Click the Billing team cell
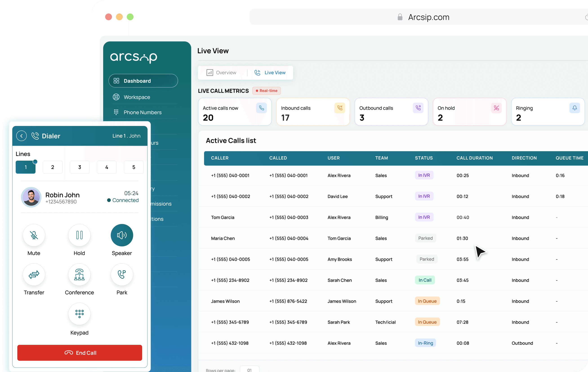This screenshot has width=588, height=372. tap(381, 217)
